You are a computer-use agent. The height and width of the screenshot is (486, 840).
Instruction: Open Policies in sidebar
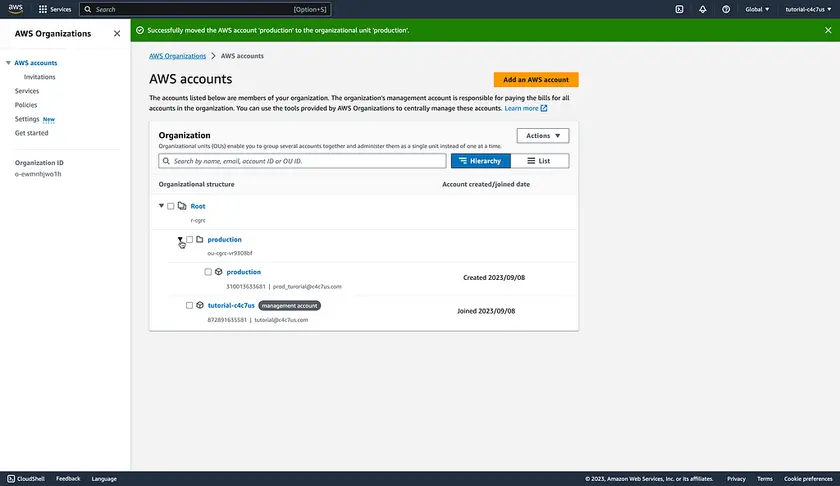[26, 104]
